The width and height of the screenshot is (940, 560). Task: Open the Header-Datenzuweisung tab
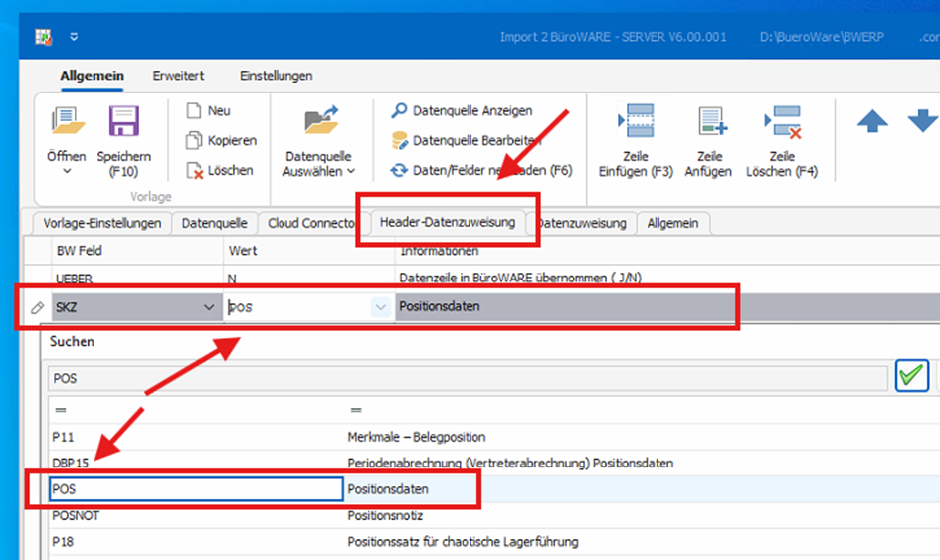tap(448, 222)
